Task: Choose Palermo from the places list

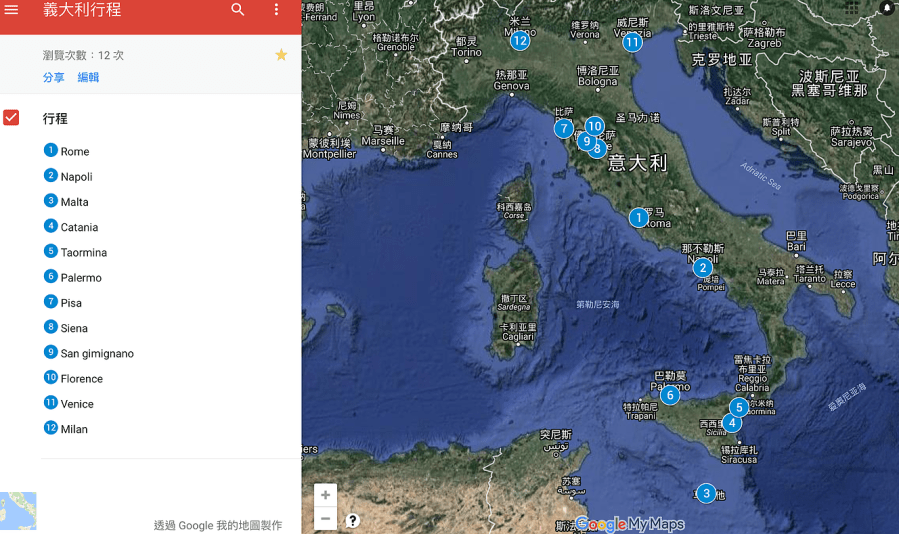Action: pos(81,278)
